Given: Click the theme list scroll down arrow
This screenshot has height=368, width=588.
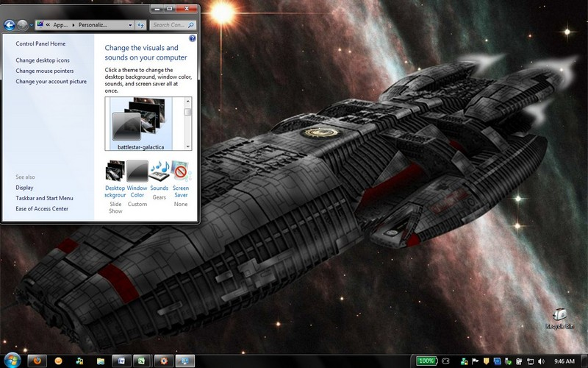Looking at the screenshot, I should [x=188, y=146].
